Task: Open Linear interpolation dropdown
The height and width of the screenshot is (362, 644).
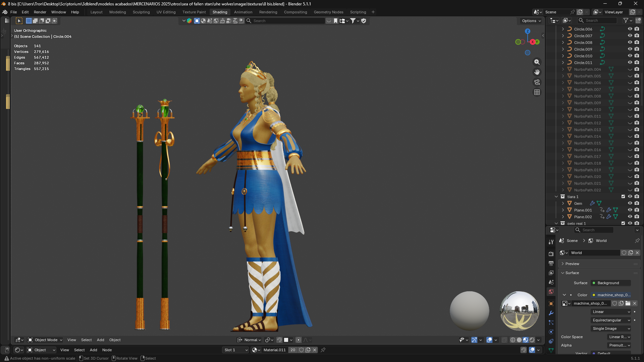Action: [611, 312]
